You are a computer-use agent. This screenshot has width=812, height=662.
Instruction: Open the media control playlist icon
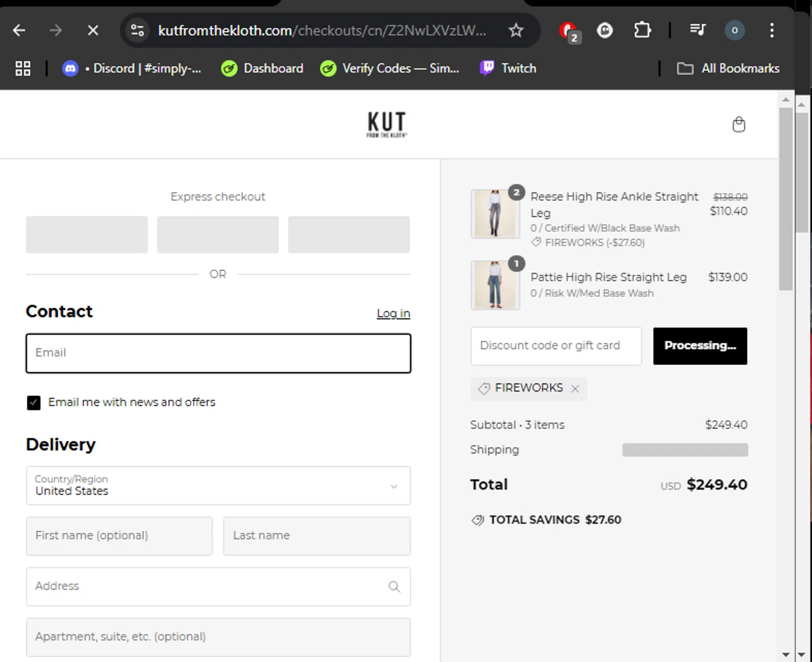(x=698, y=30)
